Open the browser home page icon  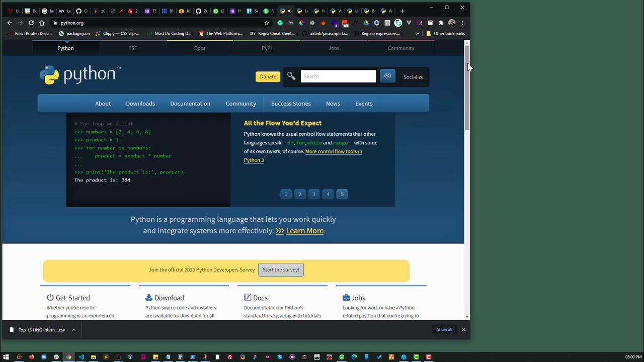42,23
